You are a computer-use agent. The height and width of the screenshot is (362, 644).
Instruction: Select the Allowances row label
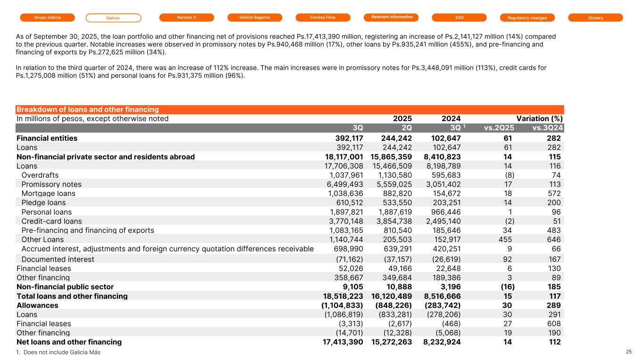[37, 305]
